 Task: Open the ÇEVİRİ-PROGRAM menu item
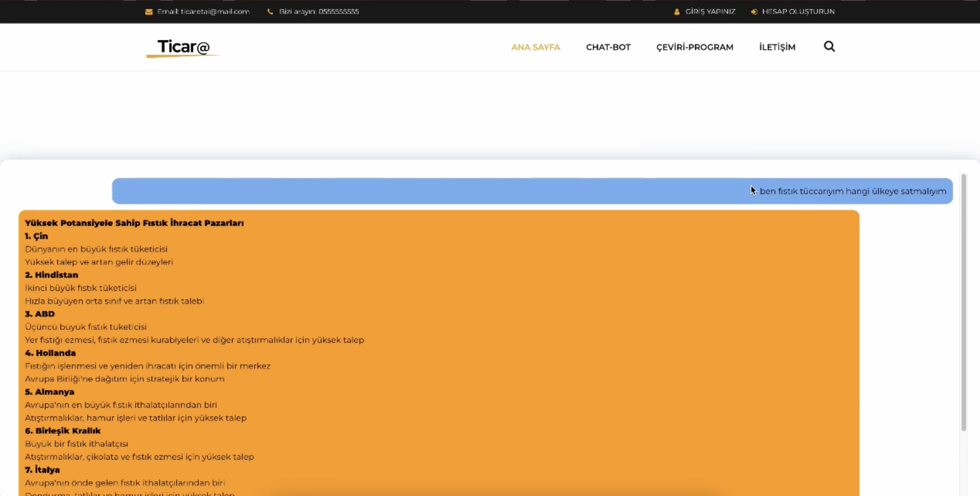coord(695,47)
